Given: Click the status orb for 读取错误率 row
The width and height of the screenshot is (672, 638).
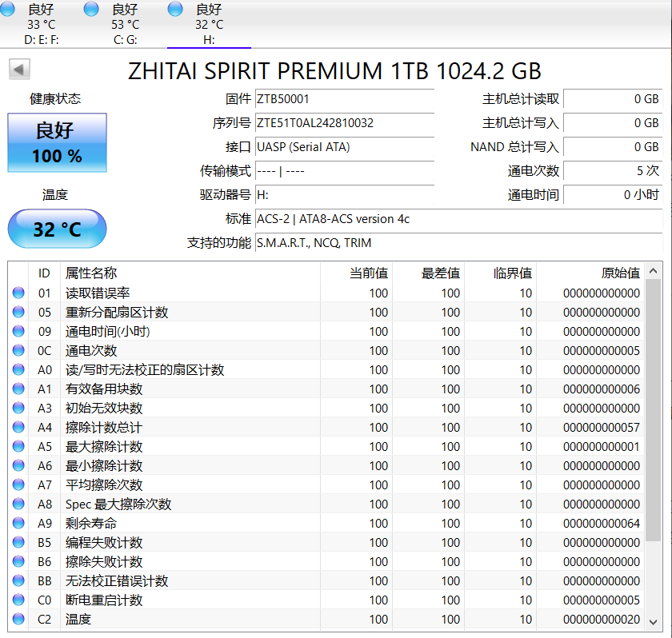Looking at the screenshot, I should coord(18,293).
